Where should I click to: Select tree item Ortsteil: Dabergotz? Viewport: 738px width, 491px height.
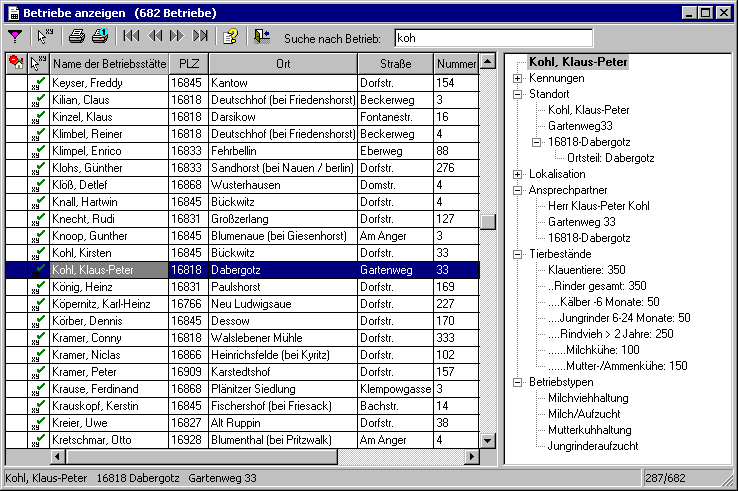click(610, 158)
